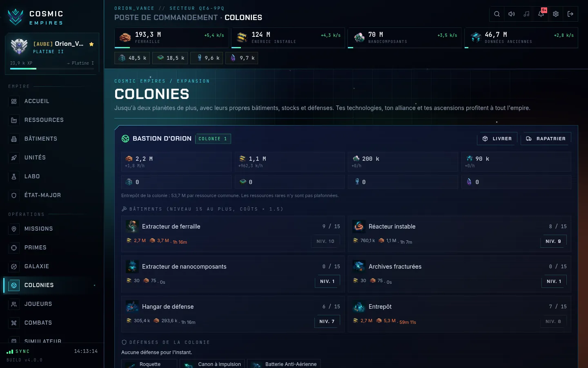Image resolution: width=588 pixels, height=368 pixels.
Task: Click the disabled Niv. 10 Extracteur de ferraille button
Action: coord(325,241)
